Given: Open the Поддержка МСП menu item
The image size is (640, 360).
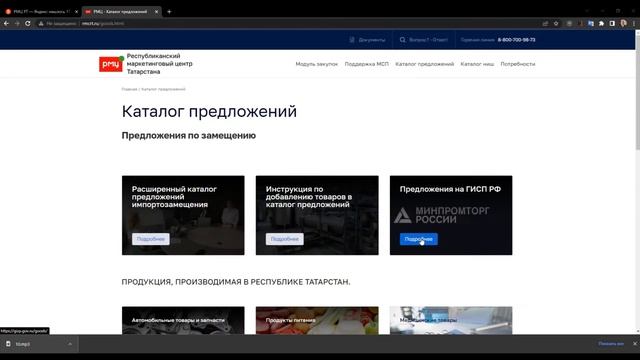Looking at the screenshot, I should pyautogui.click(x=367, y=64).
